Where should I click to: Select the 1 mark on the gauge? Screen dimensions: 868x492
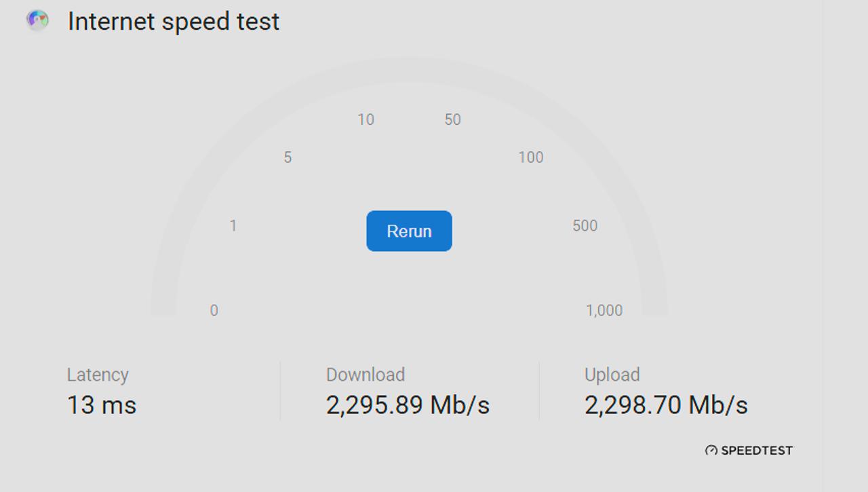pyautogui.click(x=233, y=226)
